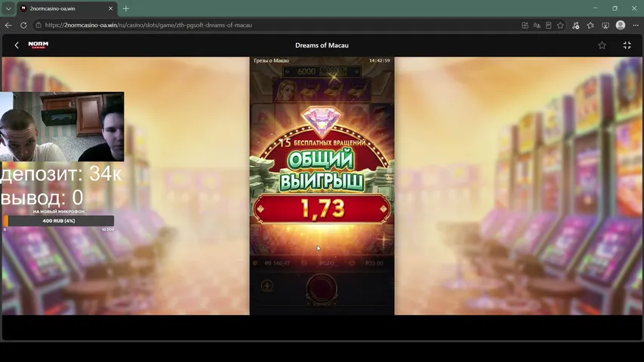Image resolution: width=644 pixels, height=362 pixels.
Task: Click the Dreams of Macau title
Action: pyautogui.click(x=322, y=45)
